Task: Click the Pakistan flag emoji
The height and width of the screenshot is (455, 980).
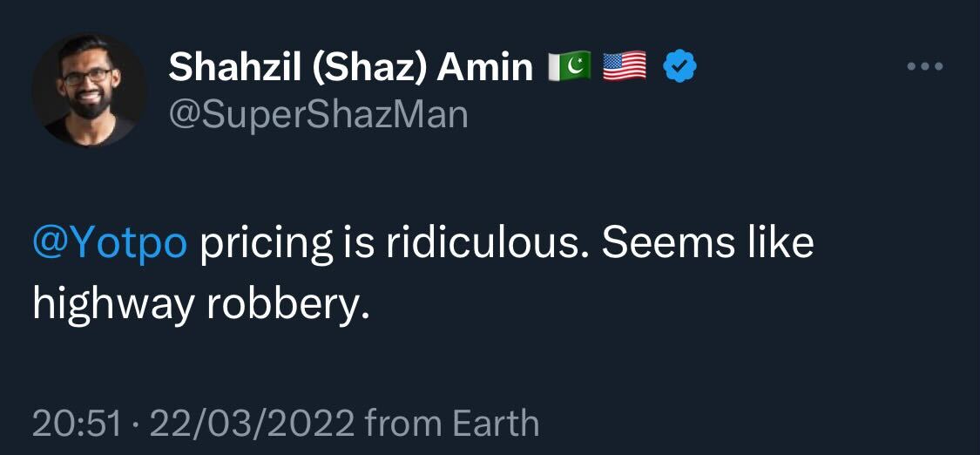Action: (x=570, y=67)
